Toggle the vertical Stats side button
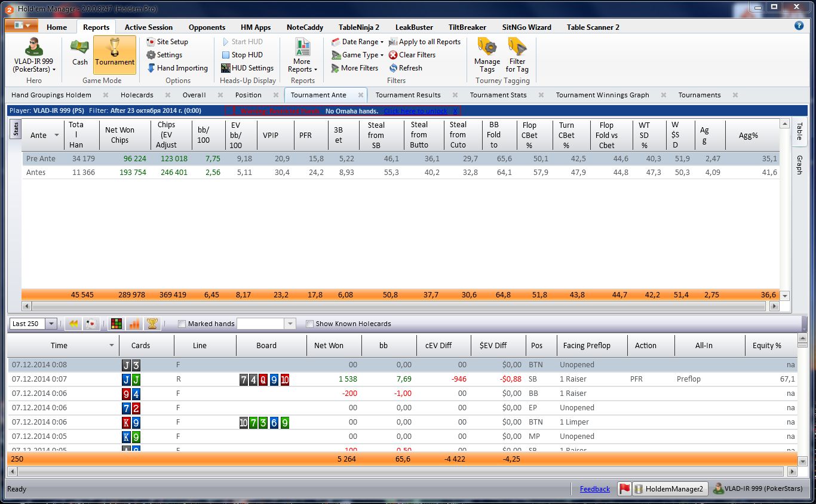Viewport: 816px width, 504px height. (x=16, y=128)
